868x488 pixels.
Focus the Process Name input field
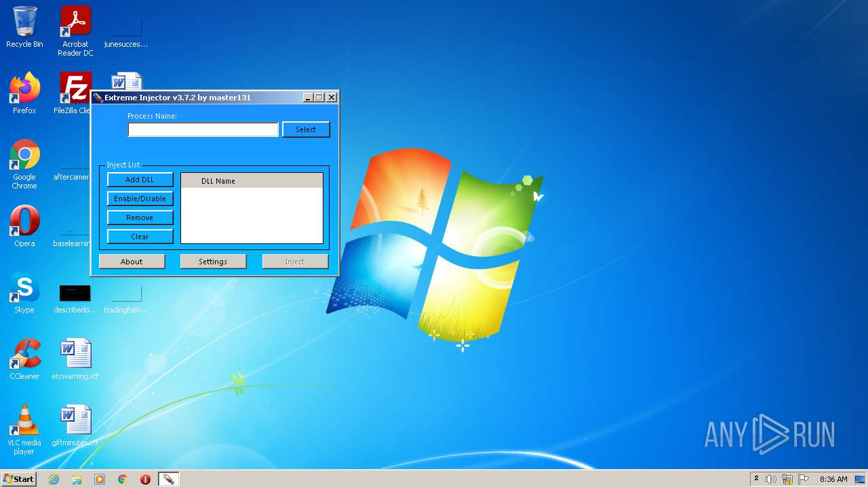click(x=203, y=129)
